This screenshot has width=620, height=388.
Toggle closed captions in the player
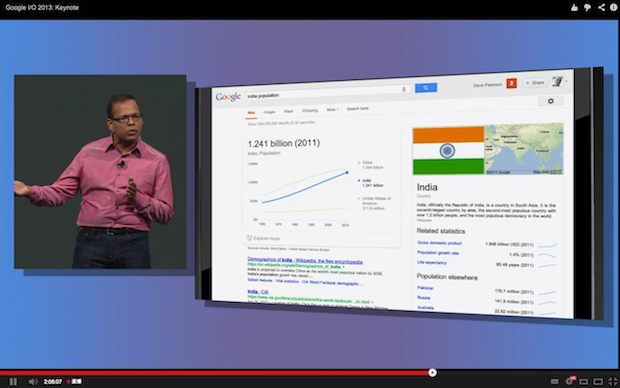pos(555,382)
